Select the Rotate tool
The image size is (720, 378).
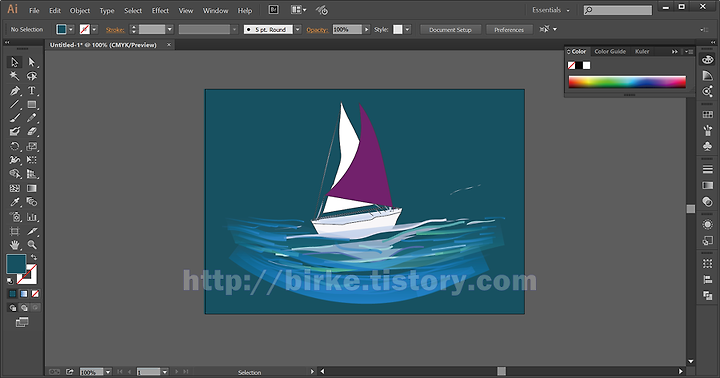pyautogui.click(x=15, y=147)
